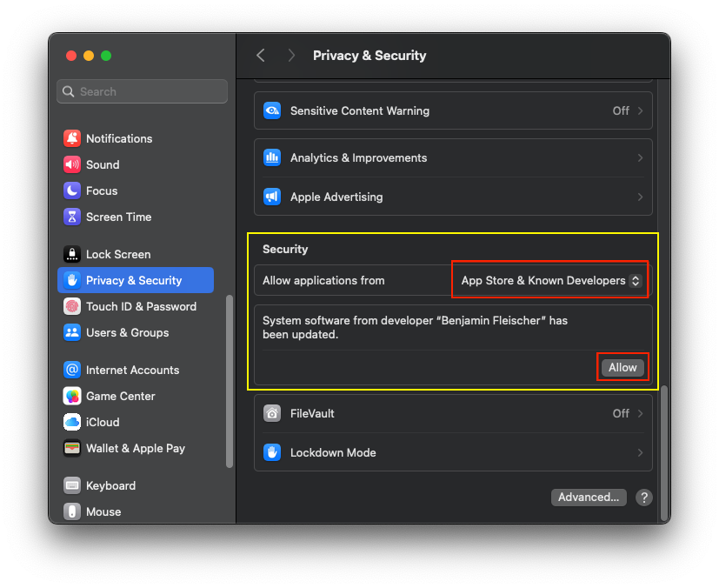Open Wallet & Apple Pay settings

(136, 448)
